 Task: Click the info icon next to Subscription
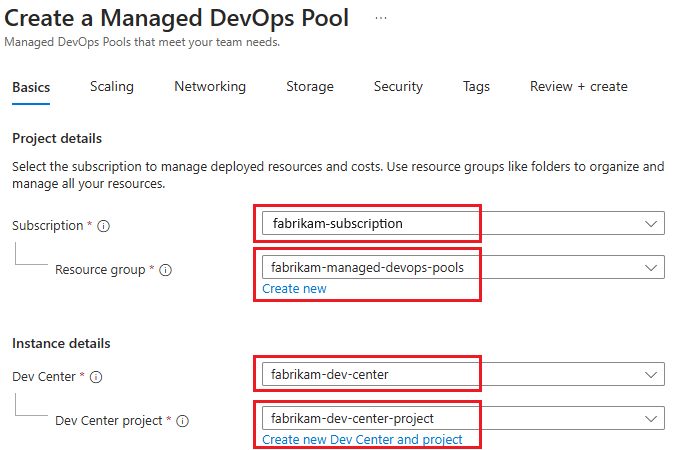point(104,226)
